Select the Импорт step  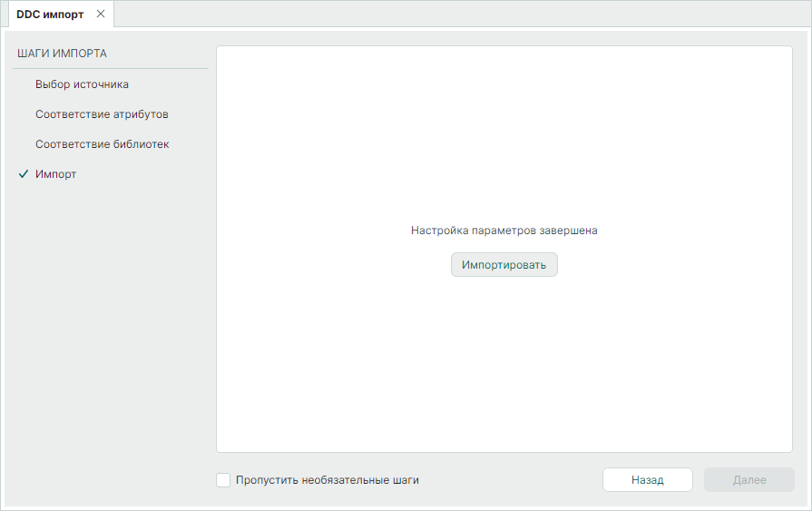tap(56, 174)
